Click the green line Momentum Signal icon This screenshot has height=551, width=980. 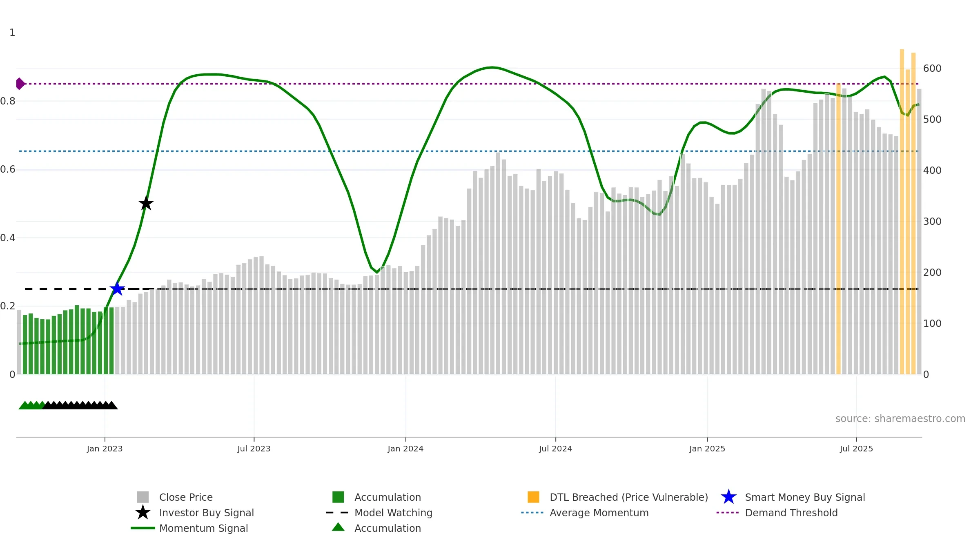click(x=143, y=528)
